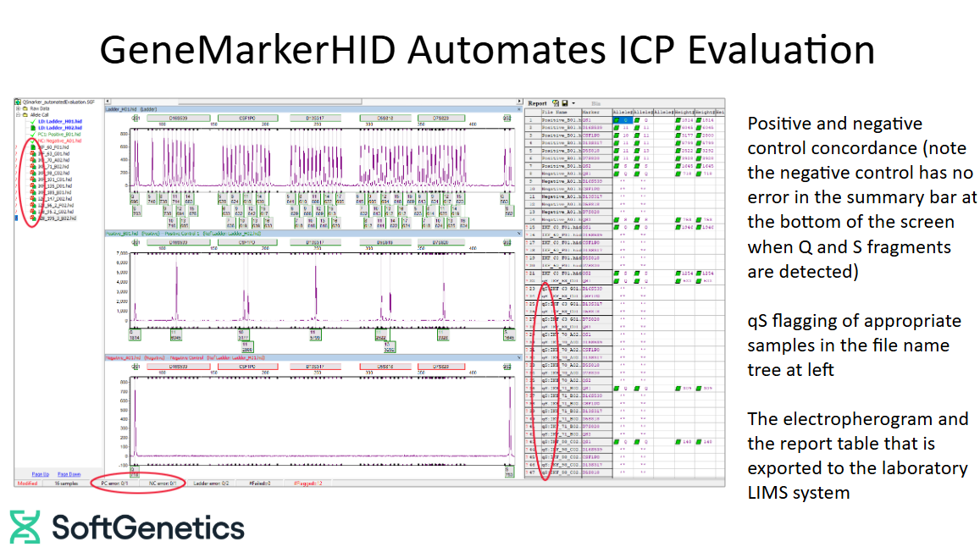The width and height of the screenshot is (980, 547).
Task: Select LD: Ladder_H01.hid in the tree
Action: (x=60, y=121)
